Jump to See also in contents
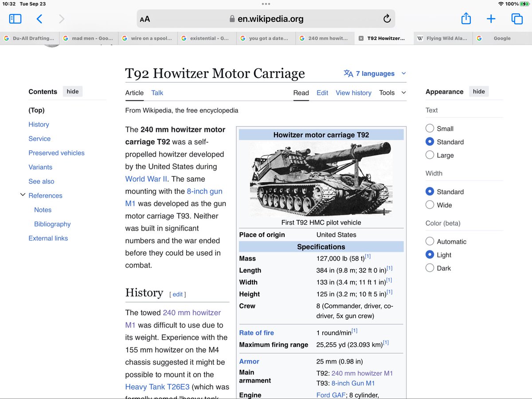 click(41, 181)
